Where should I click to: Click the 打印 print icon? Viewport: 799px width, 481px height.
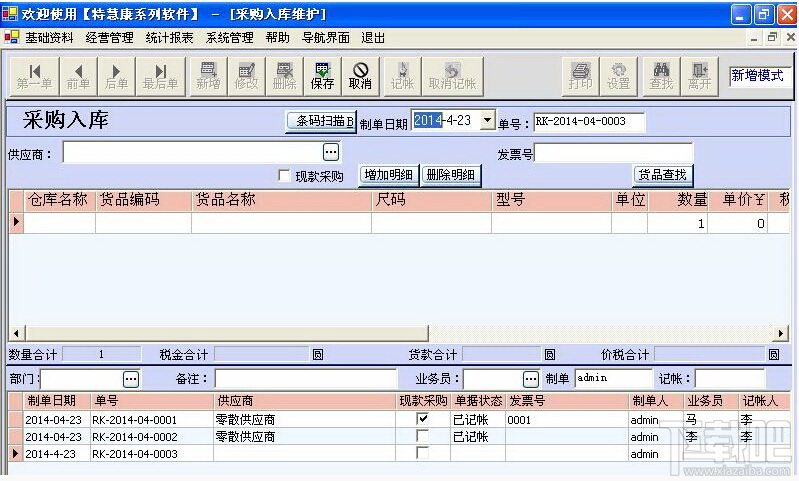(580, 76)
